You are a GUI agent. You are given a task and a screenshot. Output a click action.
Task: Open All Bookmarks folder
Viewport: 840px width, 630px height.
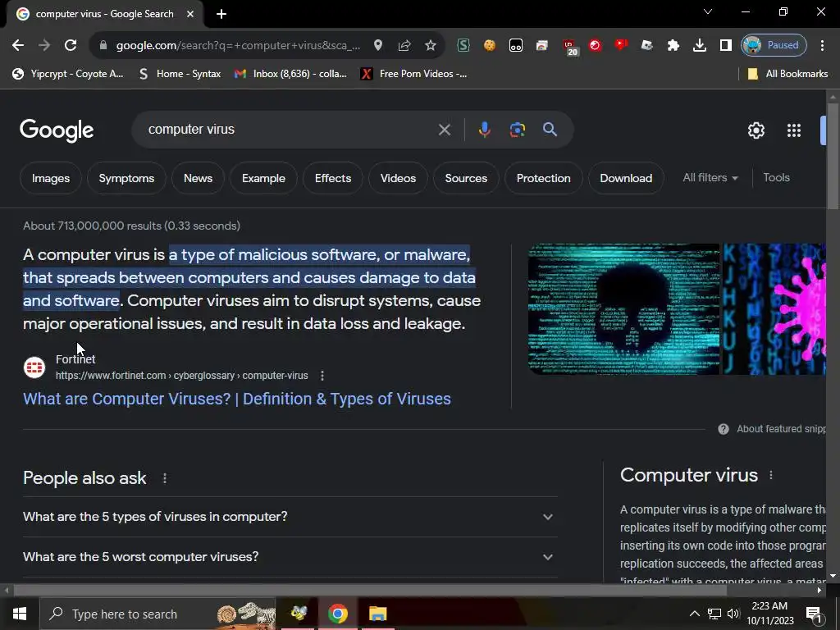(x=787, y=74)
